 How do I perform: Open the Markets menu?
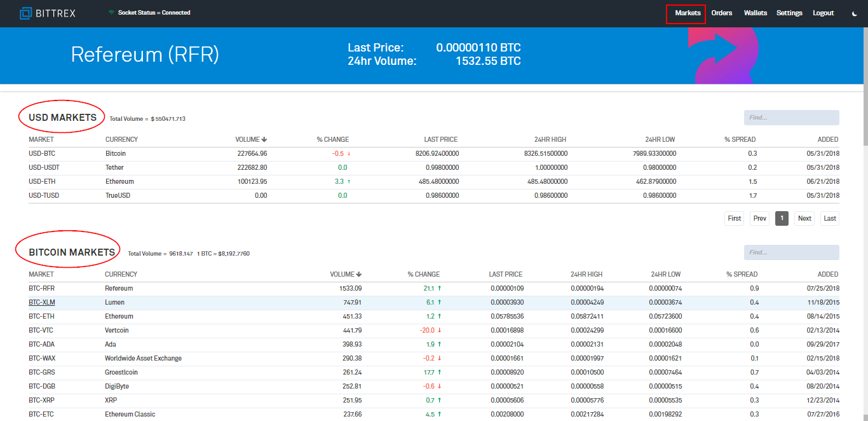coord(688,13)
